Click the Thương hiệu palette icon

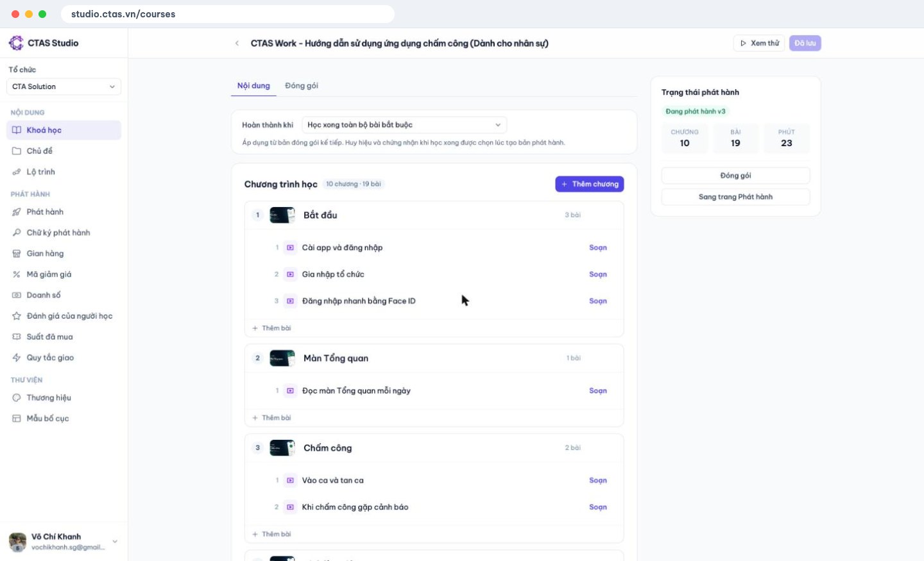tap(17, 398)
